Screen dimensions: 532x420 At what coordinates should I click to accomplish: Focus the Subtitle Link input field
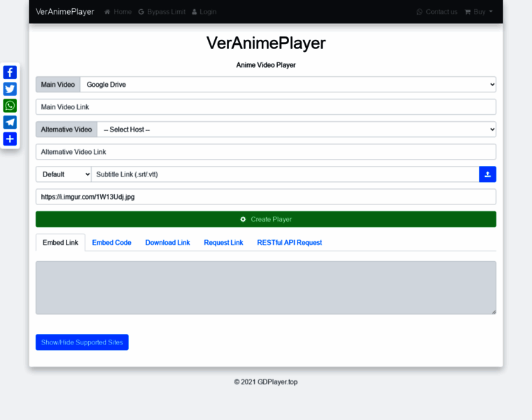point(285,174)
